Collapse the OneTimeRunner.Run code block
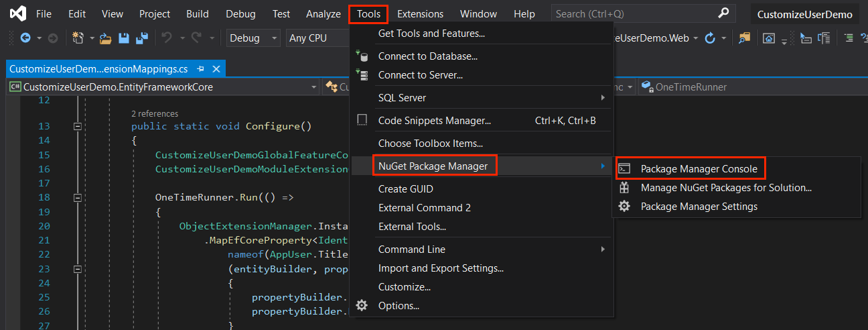 (x=77, y=198)
